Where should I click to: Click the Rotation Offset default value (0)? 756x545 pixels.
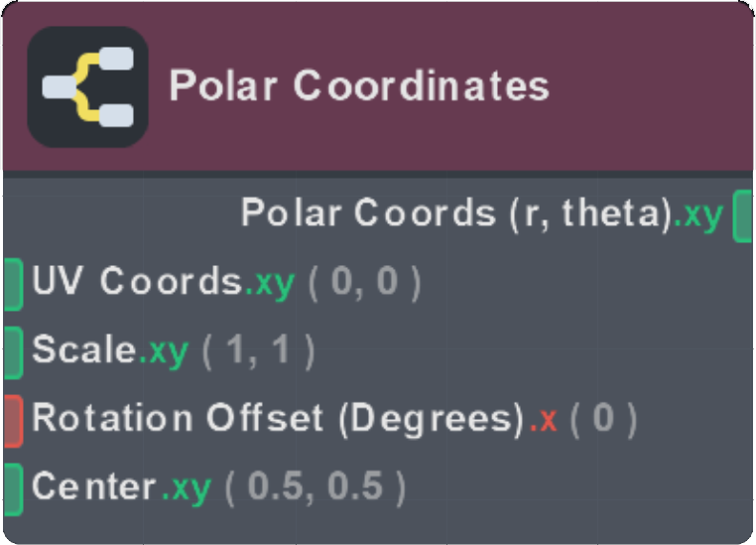[x=603, y=419]
